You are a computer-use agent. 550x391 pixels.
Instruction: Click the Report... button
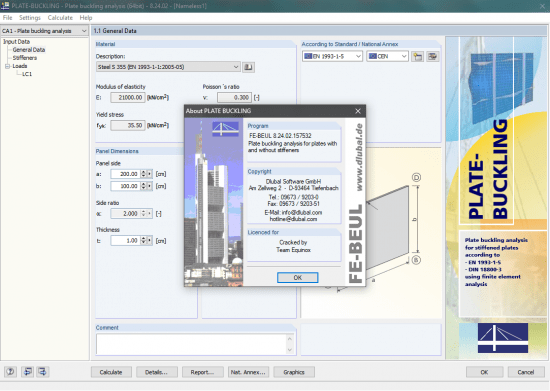pos(202,372)
